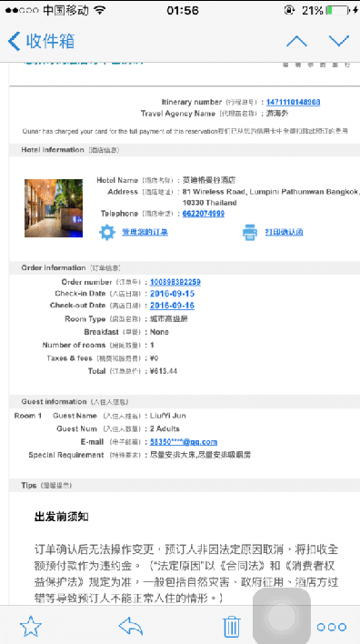Open itinerary number 1471110148908 link

(293, 102)
